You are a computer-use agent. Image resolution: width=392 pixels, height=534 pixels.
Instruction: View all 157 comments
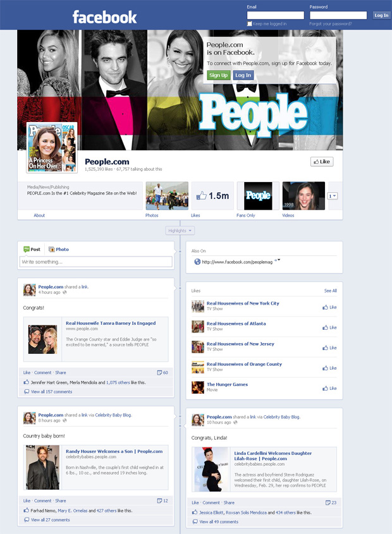point(51,392)
